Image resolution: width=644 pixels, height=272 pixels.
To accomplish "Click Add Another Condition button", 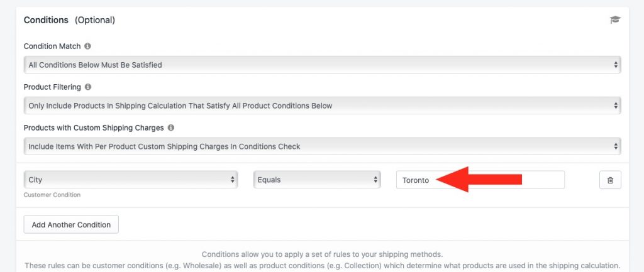I will (x=71, y=224).
